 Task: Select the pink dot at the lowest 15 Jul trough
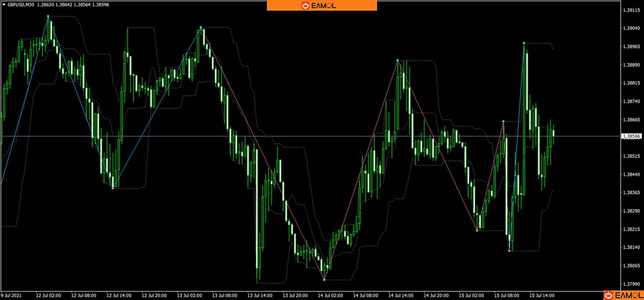tap(509, 251)
